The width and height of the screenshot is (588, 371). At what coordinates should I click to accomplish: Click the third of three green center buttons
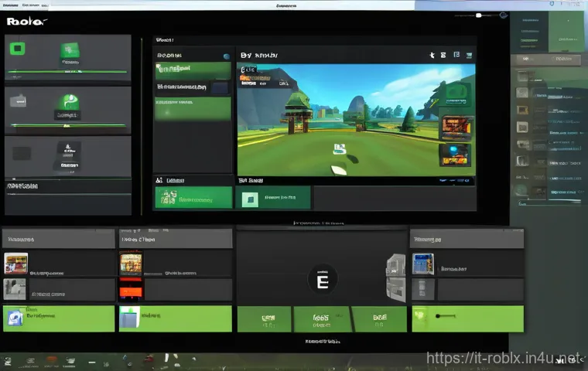(380, 319)
